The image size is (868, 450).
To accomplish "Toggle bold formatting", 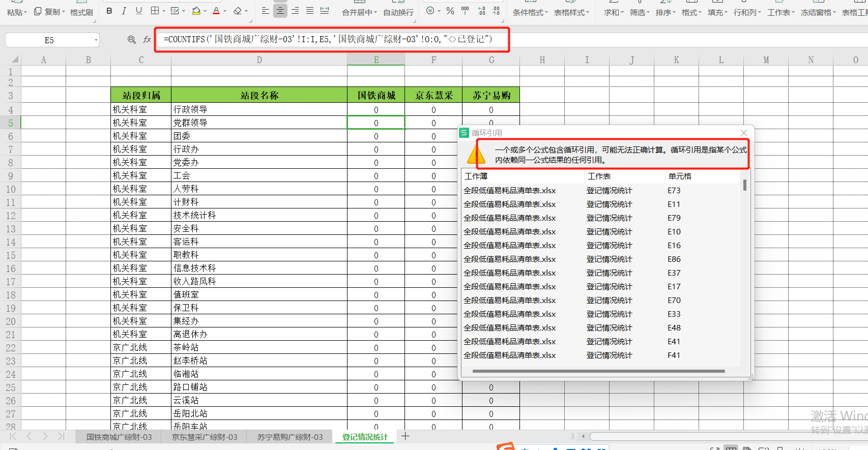I will [109, 11].
